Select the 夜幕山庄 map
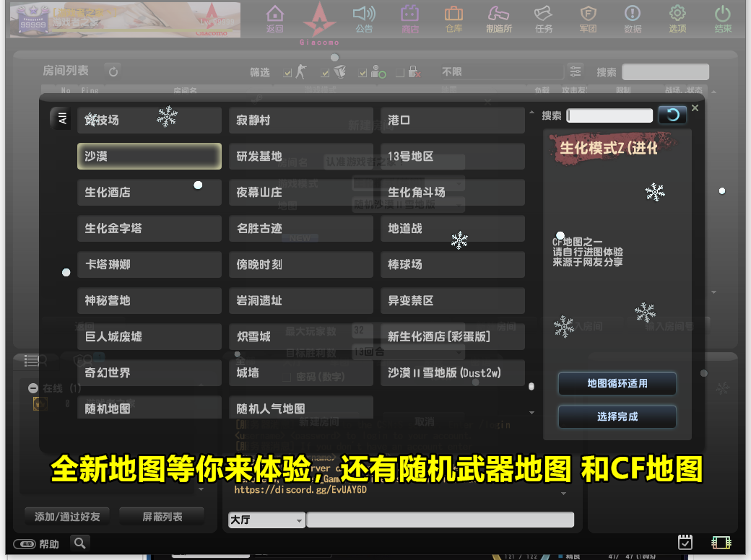The image size is (751, 560). pos(301,193)
